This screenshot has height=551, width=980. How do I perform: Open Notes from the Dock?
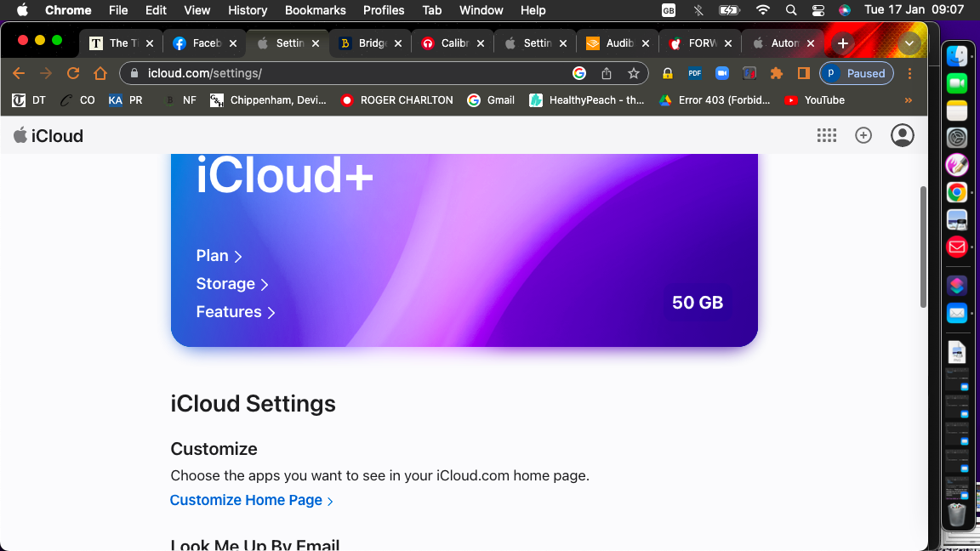[x=956, y=111]
